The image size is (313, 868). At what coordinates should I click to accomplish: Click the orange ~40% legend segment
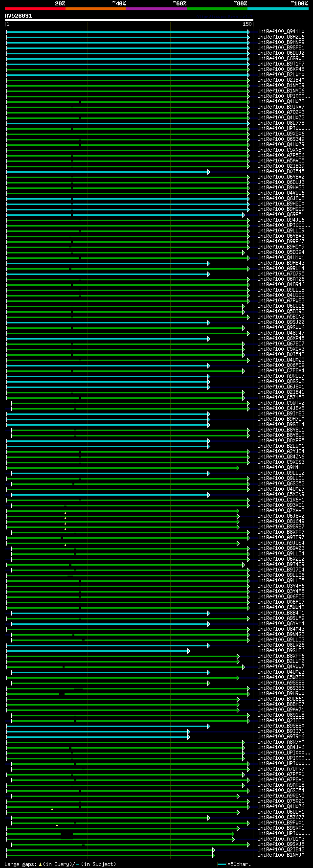point(95,9)
